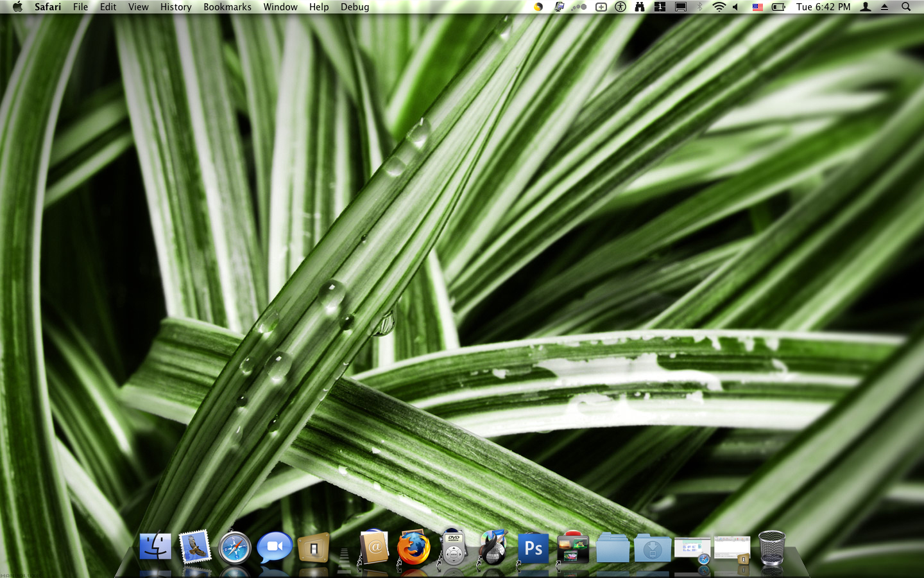Launch Mail with the stamp icon
The height and width of the screenshot is (578, 924).
click(x=194, y=547)
